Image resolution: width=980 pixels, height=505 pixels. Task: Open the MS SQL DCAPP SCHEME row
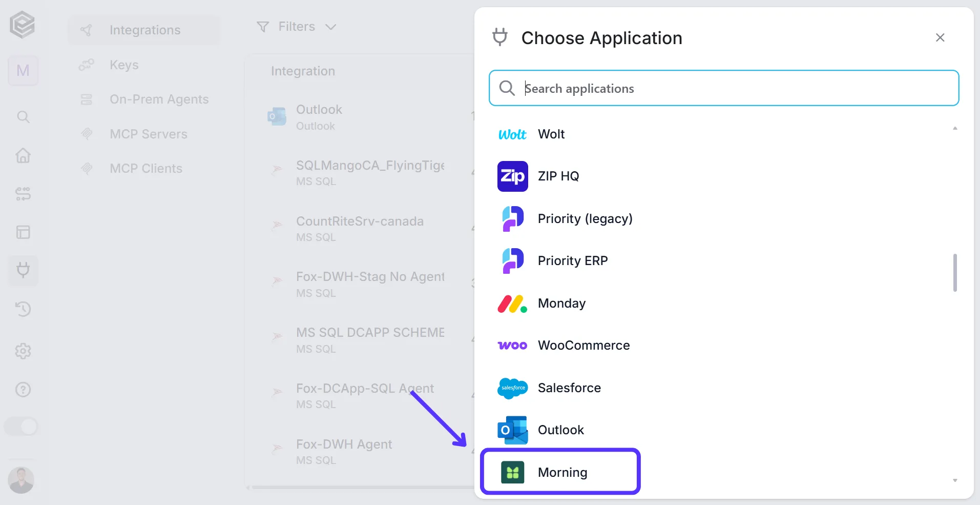[x=360, y=340]
